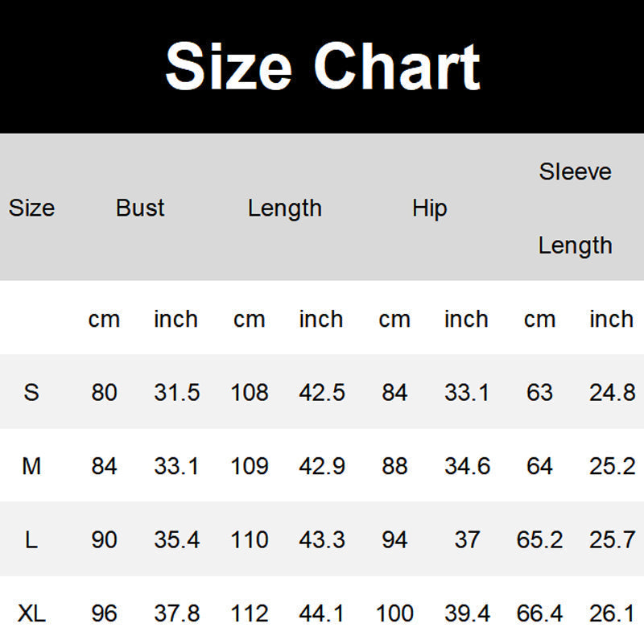
Task: Click the 42.9 inch length value
Action: pyautogui.click(x=322, y=466)
